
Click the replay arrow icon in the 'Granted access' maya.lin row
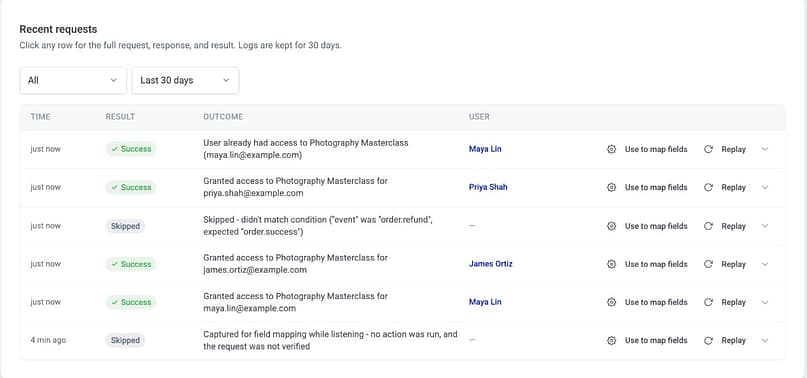(x=708, y=302)
